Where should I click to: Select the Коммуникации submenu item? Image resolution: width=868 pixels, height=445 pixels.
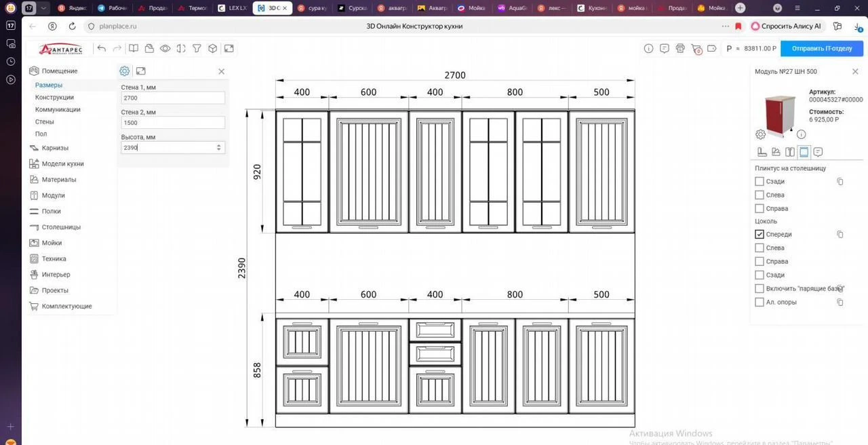[x=58, y=109]
